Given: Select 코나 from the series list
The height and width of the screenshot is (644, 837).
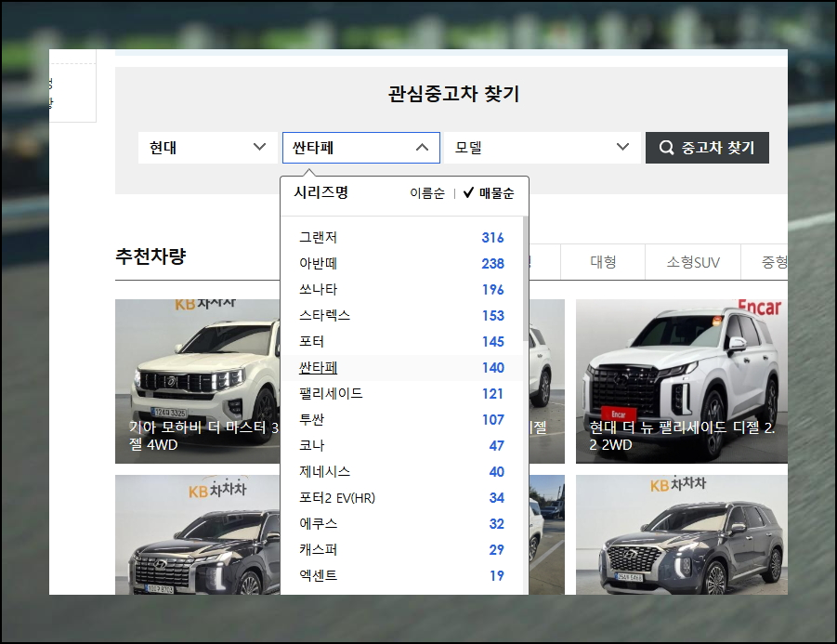Looking at the screenshot, I should 401,445.
